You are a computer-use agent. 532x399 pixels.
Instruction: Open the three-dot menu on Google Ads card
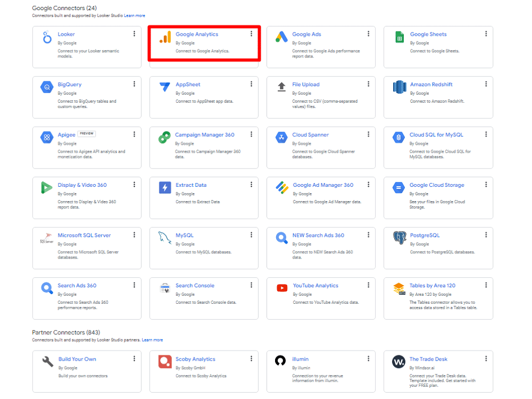(368, 33)
